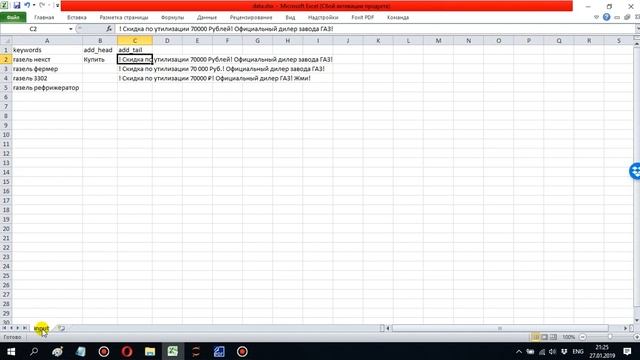
Task: Open the Windows Start menu
Action: click(11, 351)
